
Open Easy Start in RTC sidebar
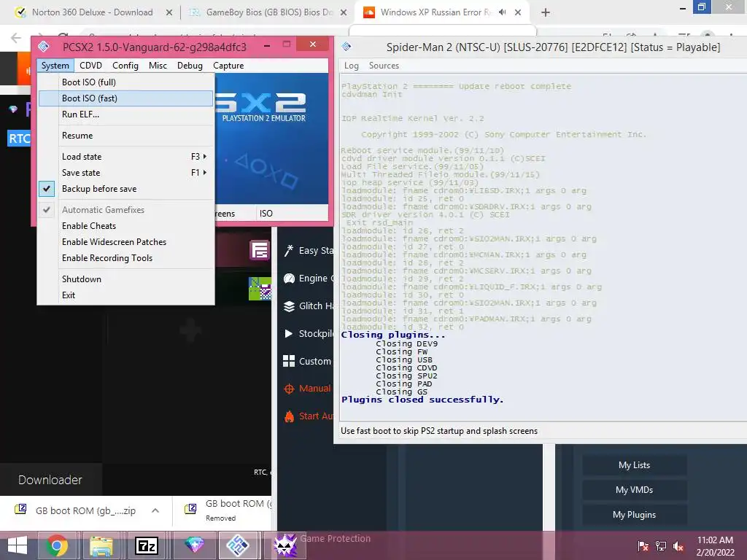(309, 251)
